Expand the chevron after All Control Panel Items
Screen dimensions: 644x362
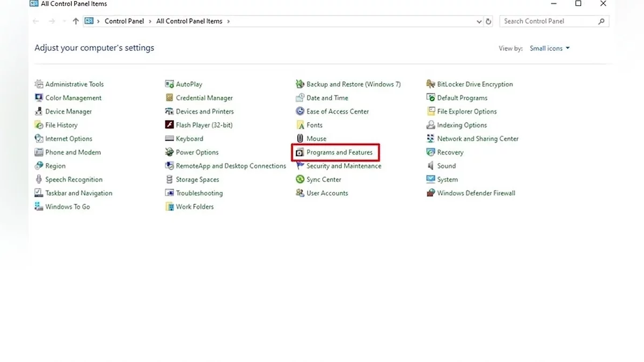229,21
